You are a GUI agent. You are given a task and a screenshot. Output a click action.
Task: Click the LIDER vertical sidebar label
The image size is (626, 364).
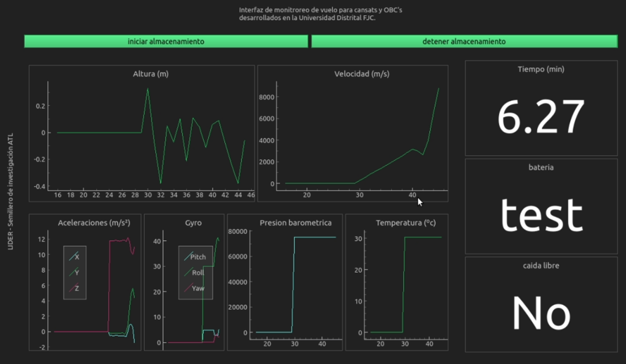10,191
